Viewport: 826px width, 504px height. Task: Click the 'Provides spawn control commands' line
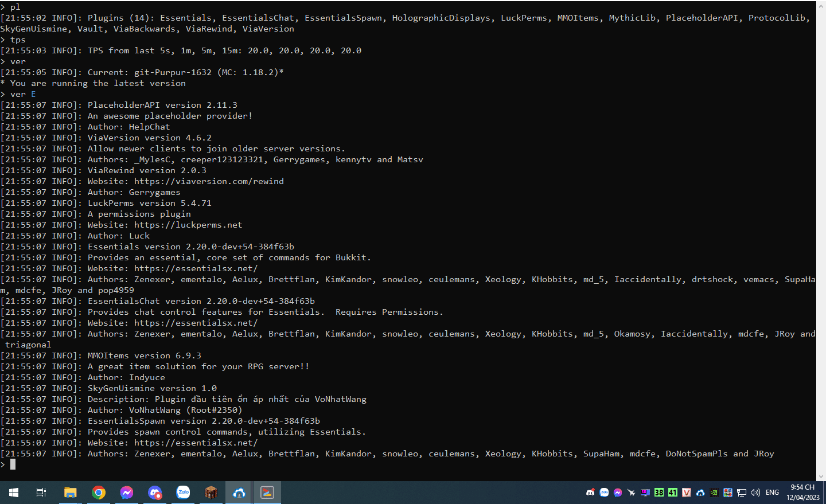click(x=183, y=432)
